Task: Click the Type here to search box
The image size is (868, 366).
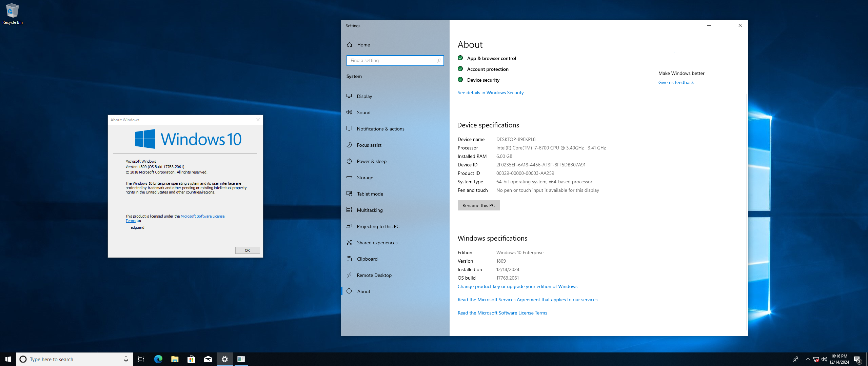Action: (74, 359)
